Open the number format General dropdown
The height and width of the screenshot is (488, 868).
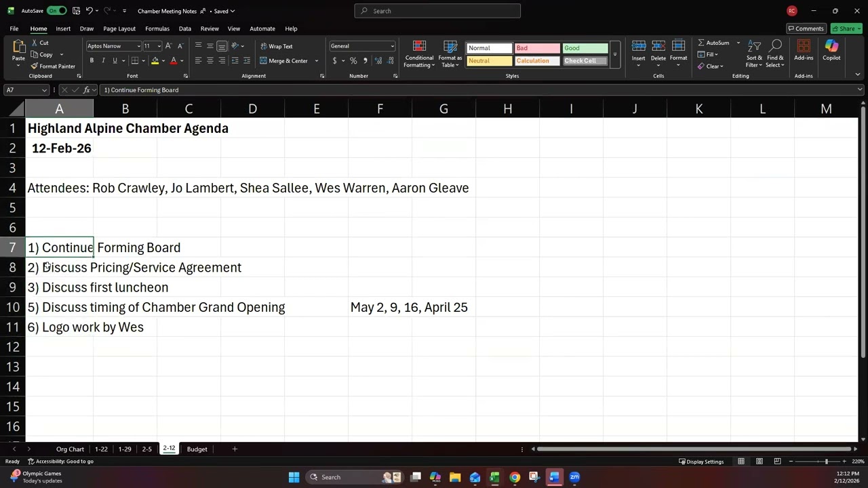[392, 46]
